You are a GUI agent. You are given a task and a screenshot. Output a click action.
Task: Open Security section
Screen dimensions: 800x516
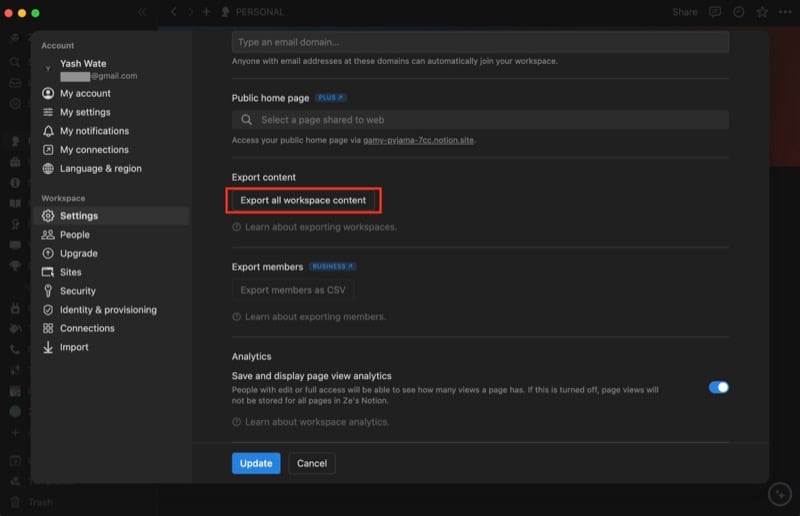(78, 291)
